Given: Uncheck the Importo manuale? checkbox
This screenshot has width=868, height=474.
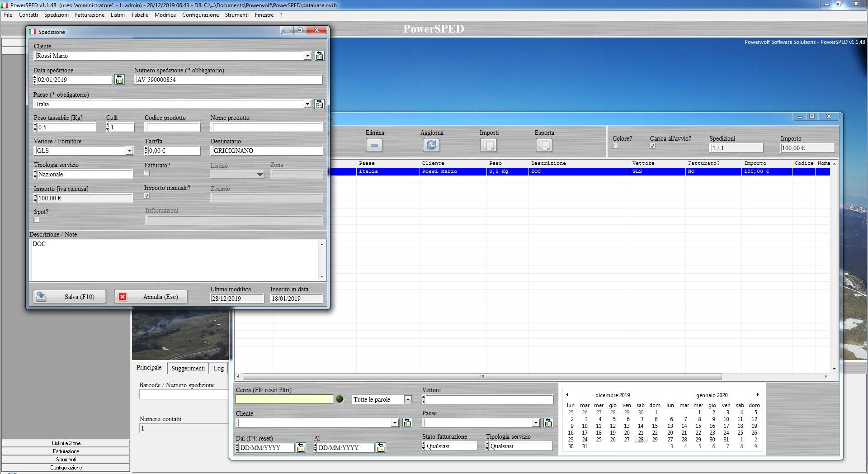Looking at the screenshot, I should click(147, 196).
